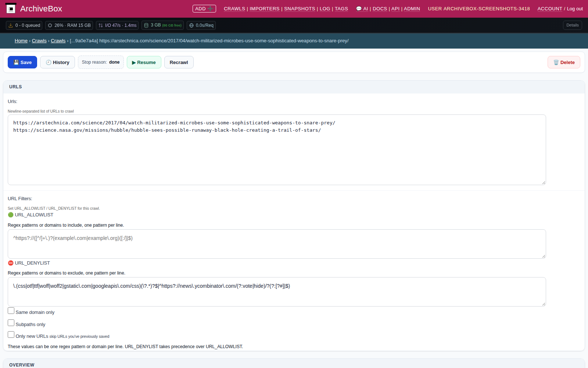Open the SNAPSHOTS menu link
This screenshot has height=368, width=588.
pyautogui.click(x=300, y=8)
